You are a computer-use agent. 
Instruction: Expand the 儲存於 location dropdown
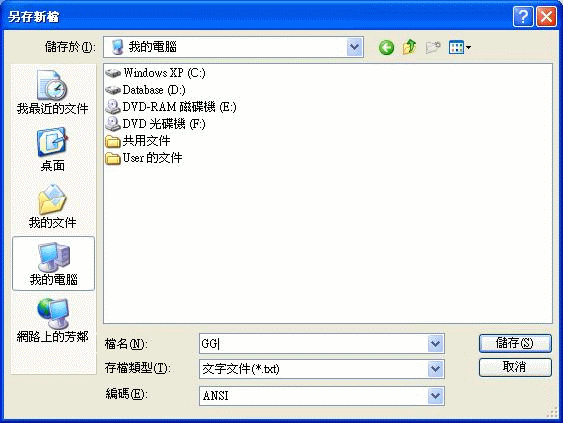pyautogui.click(x=354, y=47)
